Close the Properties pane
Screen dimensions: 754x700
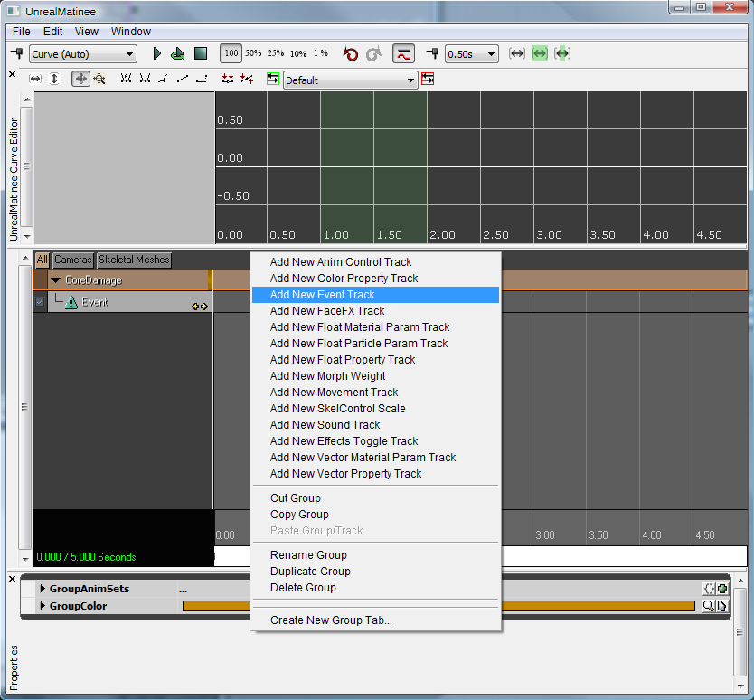click(x=13, y=579)
